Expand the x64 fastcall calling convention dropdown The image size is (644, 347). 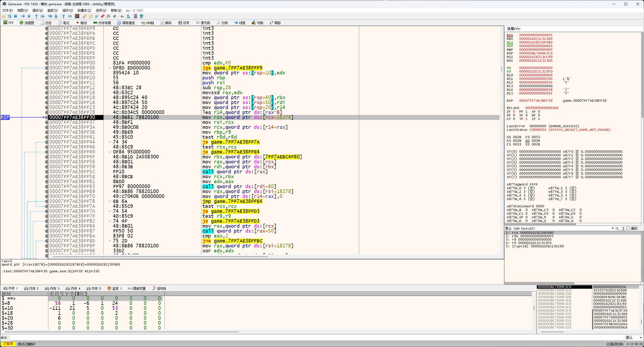pyautogui.click(x=612, y=228)
